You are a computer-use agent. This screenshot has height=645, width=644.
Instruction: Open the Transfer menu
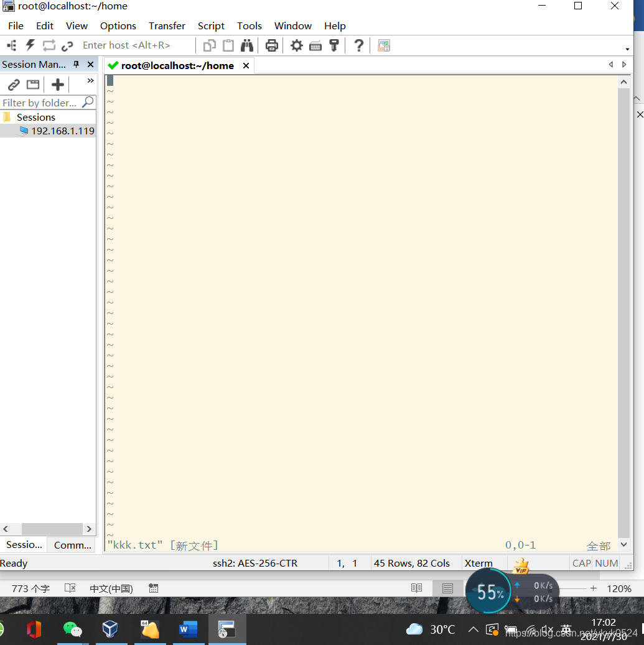coord(167,26)
